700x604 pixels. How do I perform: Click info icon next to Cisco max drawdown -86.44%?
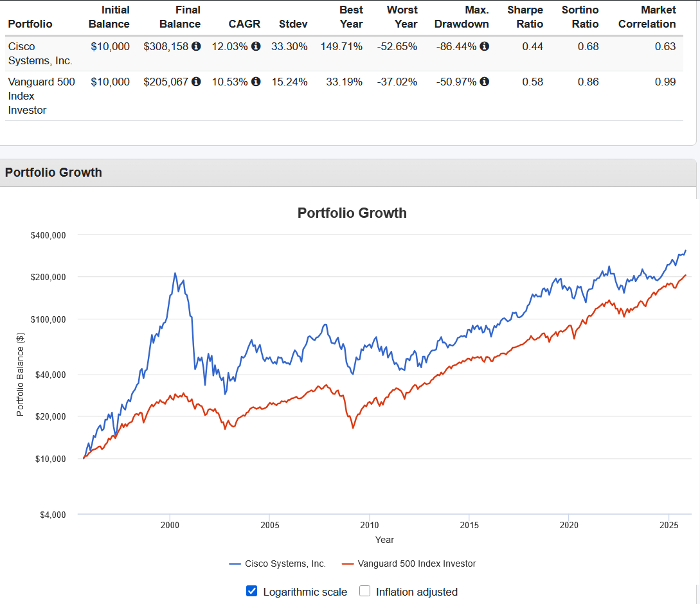pyautogui.click(x=485, y=46)
